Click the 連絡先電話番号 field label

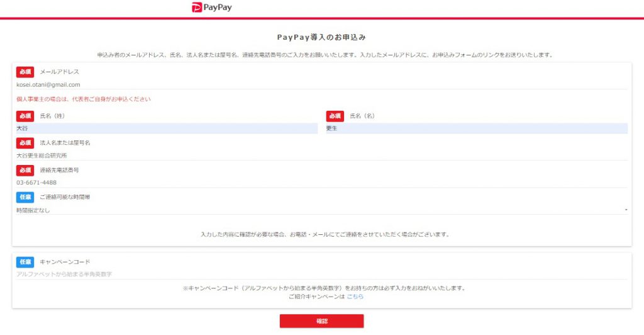click(60, 170)
